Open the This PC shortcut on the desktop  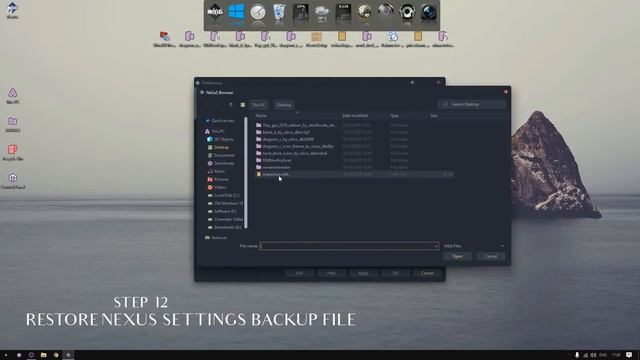point(13,96)
